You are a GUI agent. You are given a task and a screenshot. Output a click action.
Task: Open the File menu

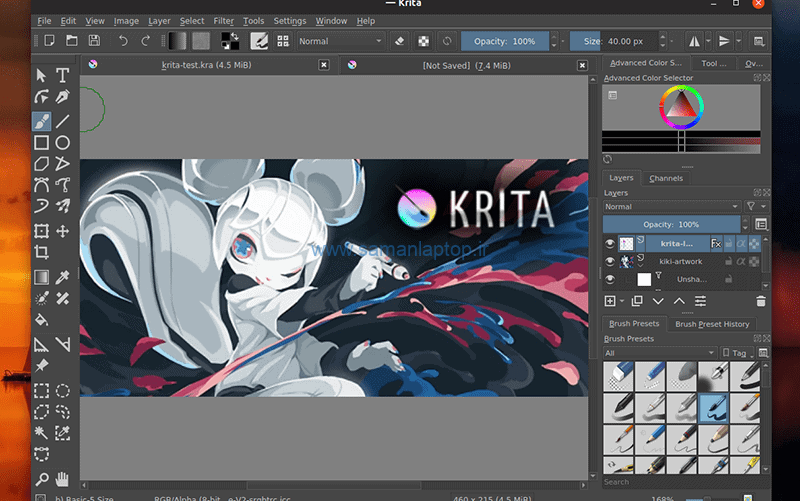pyautogui.click(x=44, y=21)
